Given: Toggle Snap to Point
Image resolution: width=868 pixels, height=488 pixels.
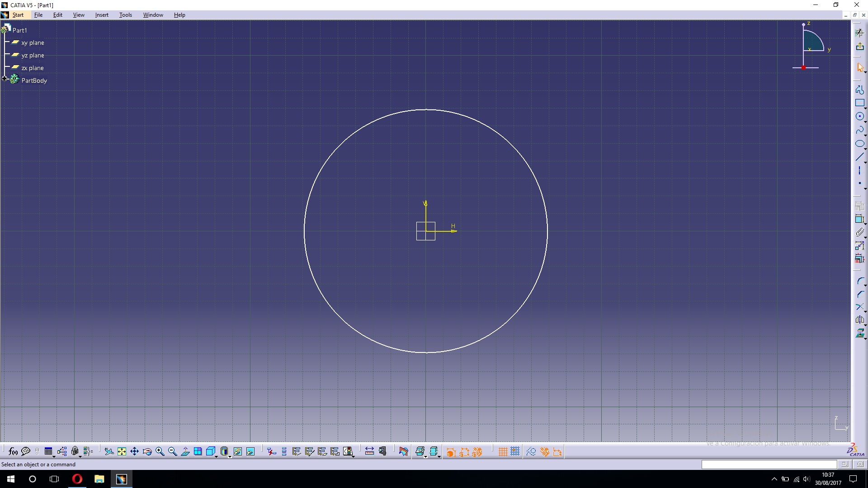Looking at the screenshot, I should coord(515,451).
